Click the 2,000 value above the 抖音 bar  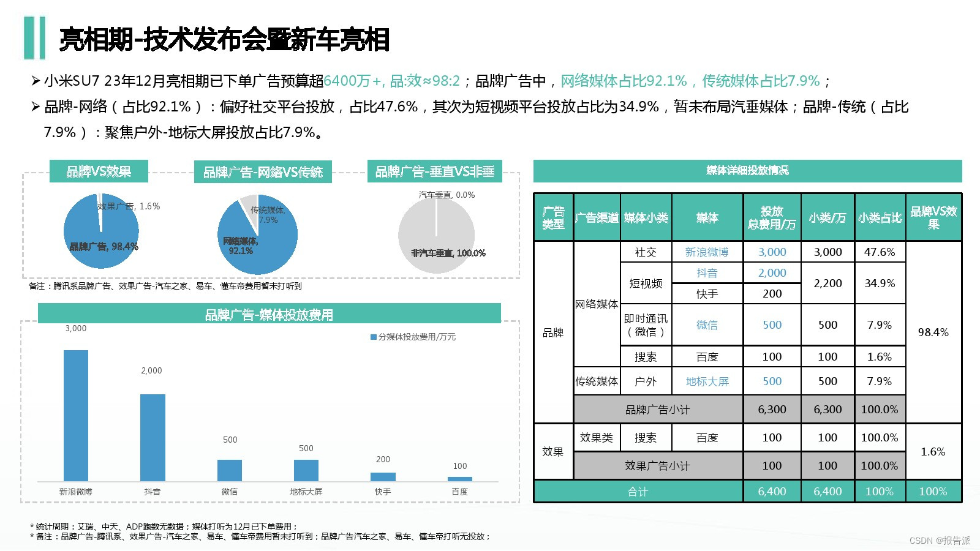152,370
